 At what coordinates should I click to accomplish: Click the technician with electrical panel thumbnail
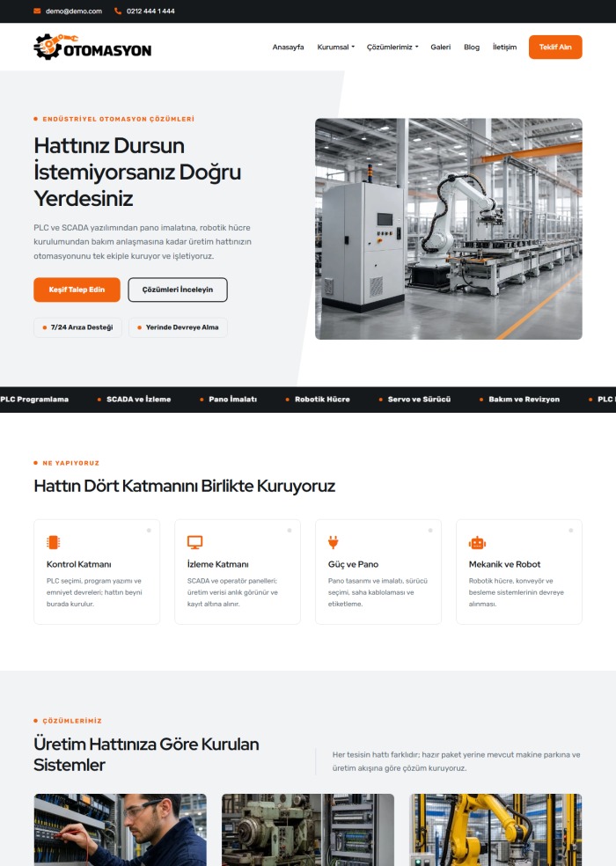click(121, 830)
